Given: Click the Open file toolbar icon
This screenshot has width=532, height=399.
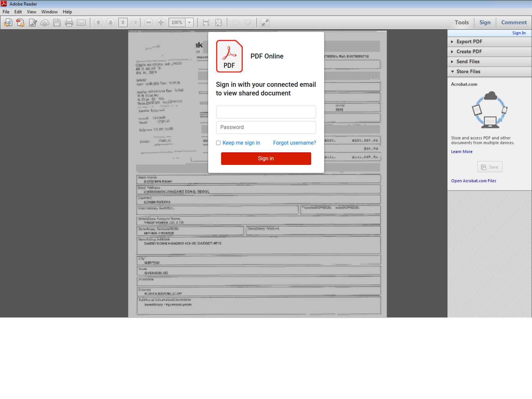Looking at the screenshot, I should point(8,23).
